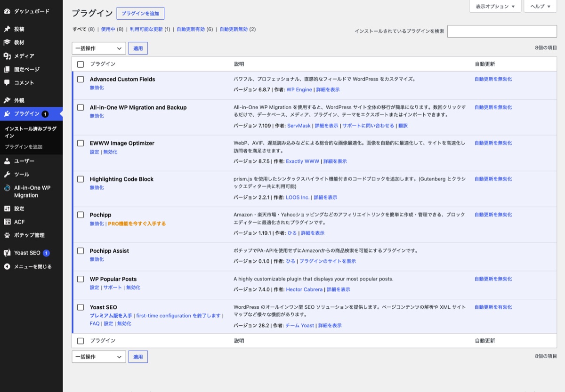This screenshot has height=392, width=565.
Task: Click the bottom 適用 apply button
Action: click(138, 357)
